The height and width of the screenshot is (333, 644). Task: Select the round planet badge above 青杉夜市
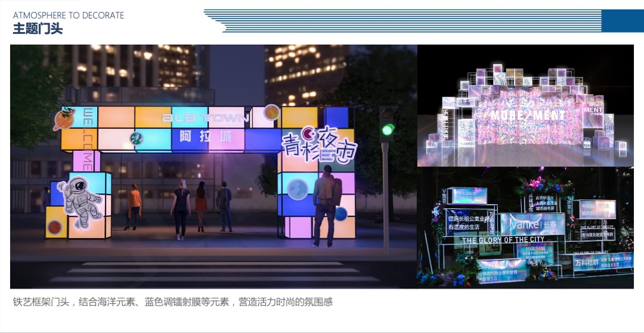point(272,112)
